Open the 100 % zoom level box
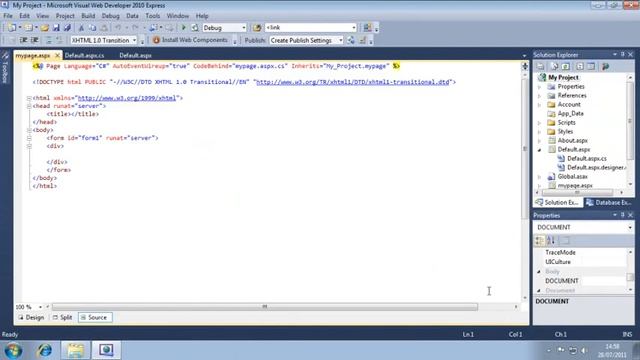The width and height of the screenshot is (640, 360). coord(29,307)
